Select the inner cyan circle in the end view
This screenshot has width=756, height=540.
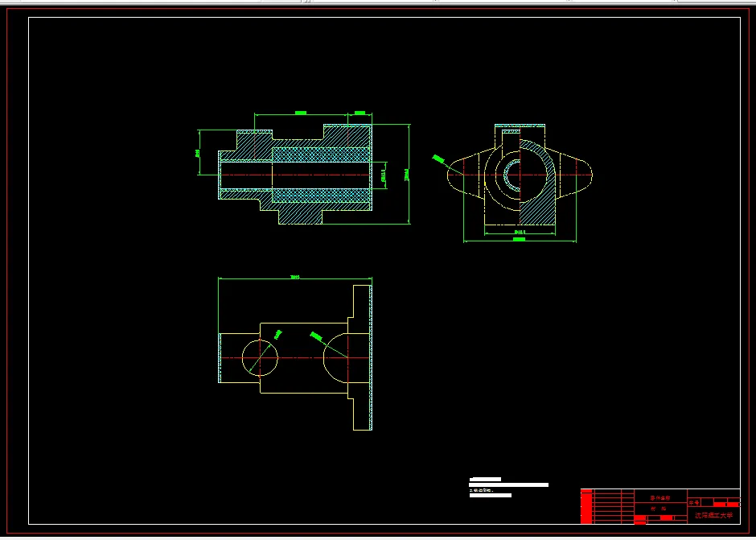pos(512,175)
